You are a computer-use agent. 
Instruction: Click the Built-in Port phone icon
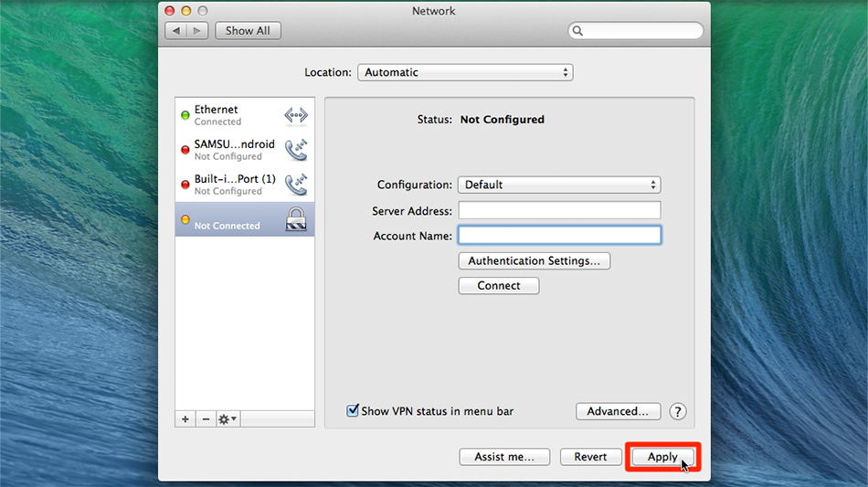pos(296,185)
